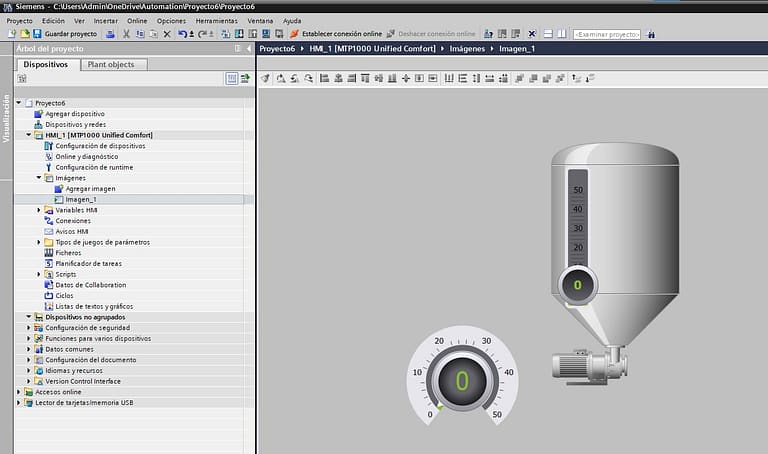Image resolution: width=768 pixels, height=454 pixels.
Task: Click Establecer conexión online button
Action: pyautogui.click(x=335, y=34)
